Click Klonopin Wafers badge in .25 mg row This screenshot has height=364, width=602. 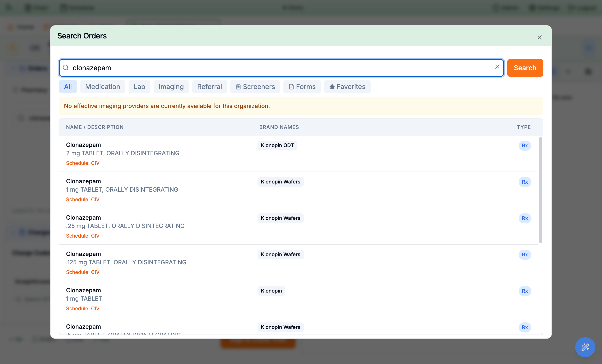coord(281,218)
